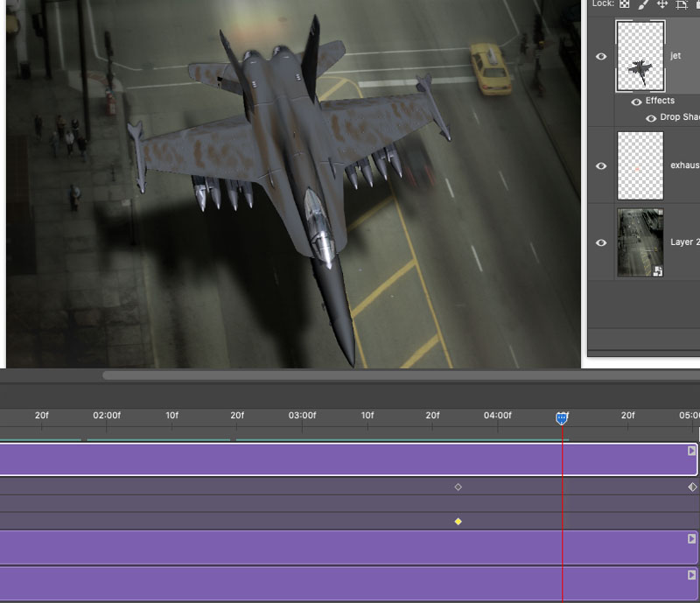Click the lock image pixels brush icon

[x=643, y=4]
